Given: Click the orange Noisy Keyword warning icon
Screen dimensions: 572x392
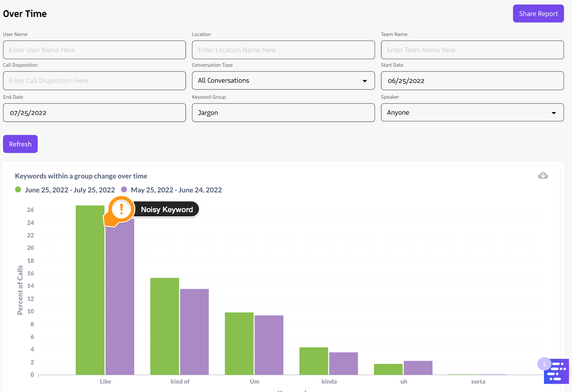Looking at the screenshot, I should tap(121, 209).
